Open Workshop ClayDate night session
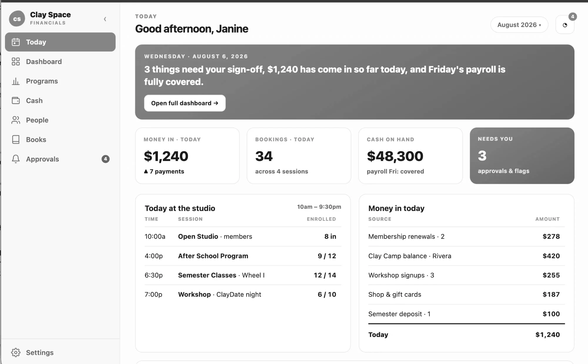The image size is (588, 364). (243, 294)
